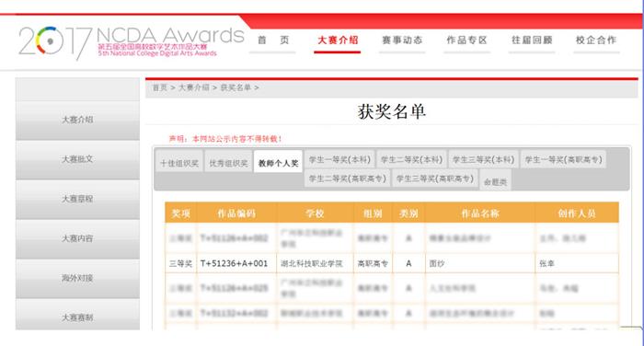Click the 获奖名单 breadcrumb link

coord(236,87)
